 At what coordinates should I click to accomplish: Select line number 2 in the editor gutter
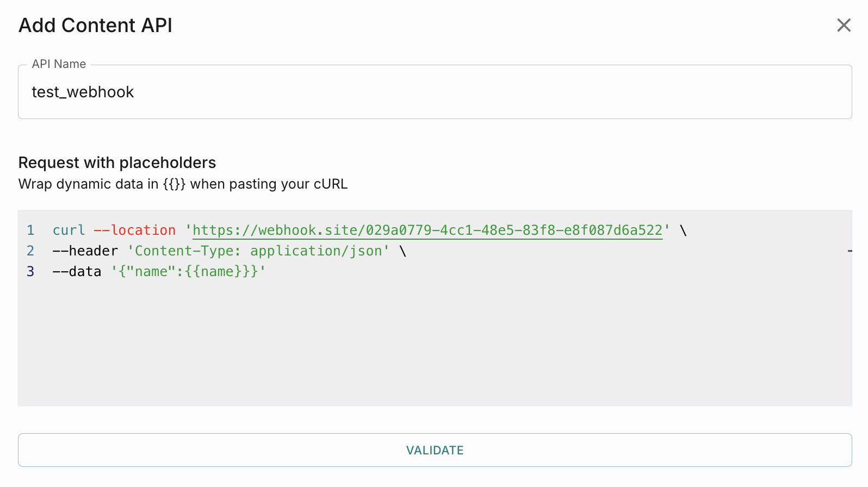tap(30, 251)
